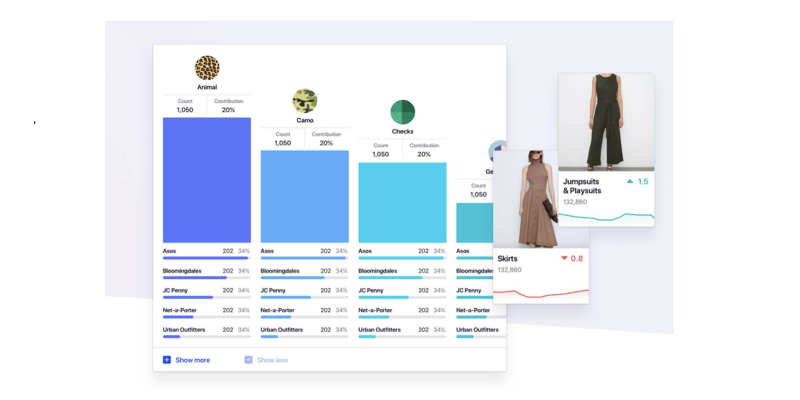Viewport: 800px width, 400px height.
Task: Click 132,860 count on Jumpsuits card
Action: [575, 202]
